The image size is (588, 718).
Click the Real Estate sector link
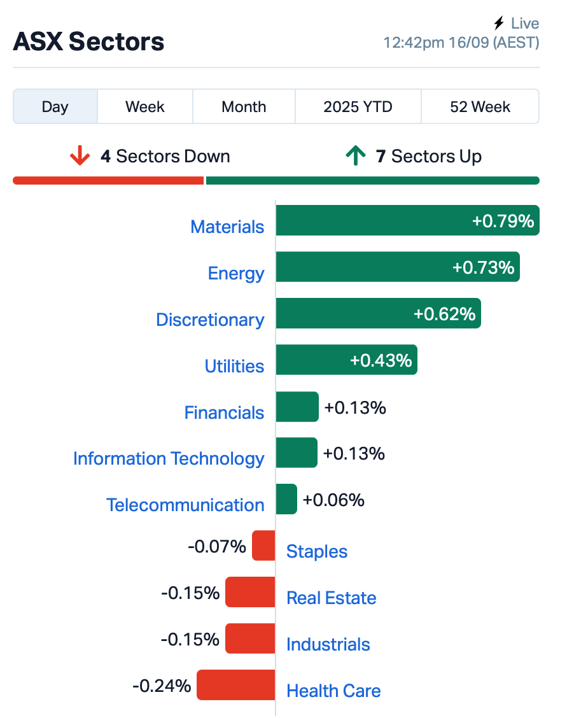[x=331, y=598]
